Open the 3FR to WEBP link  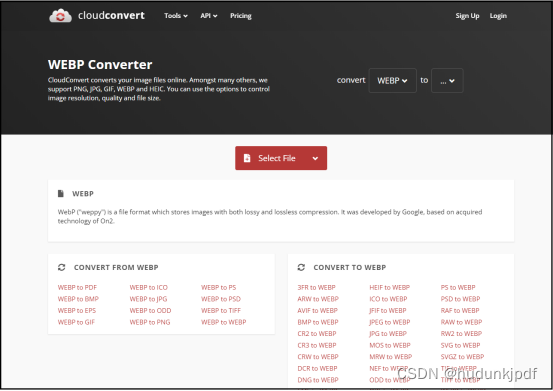coord(317,288)
